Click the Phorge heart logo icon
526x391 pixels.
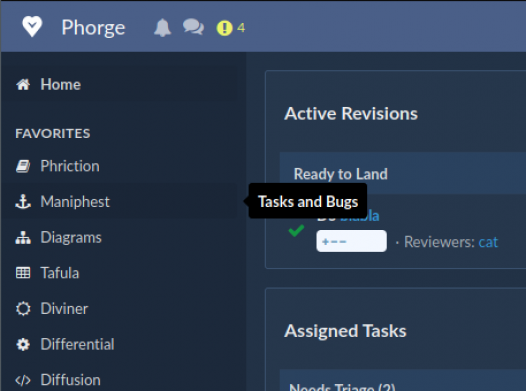pyautogui.click(x=32, y=26)
